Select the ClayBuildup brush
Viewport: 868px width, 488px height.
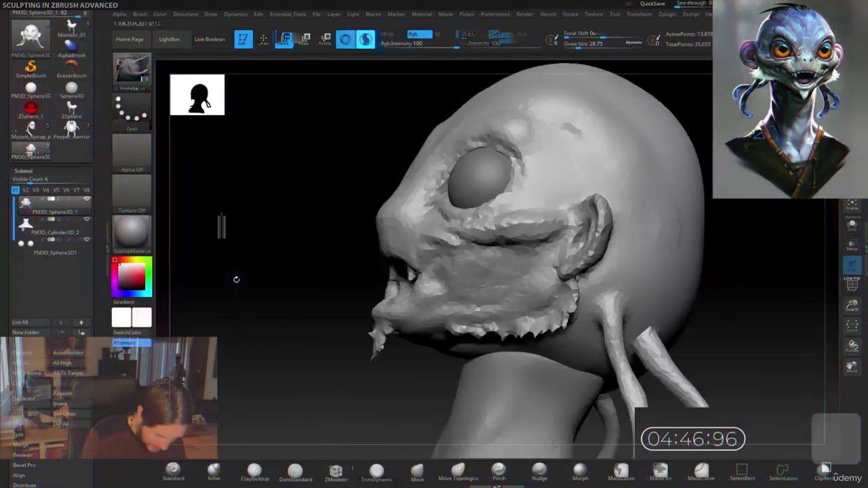click(x=254, y=472)
